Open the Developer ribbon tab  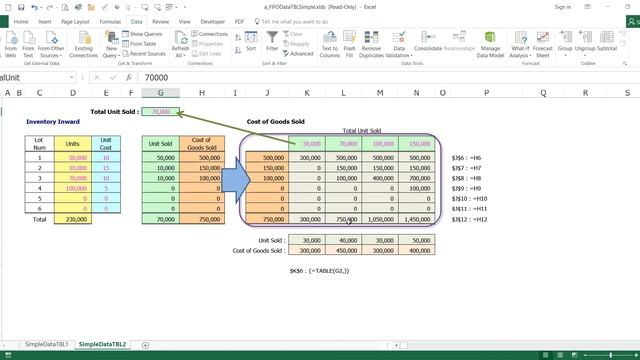pyautogui.click(x=213, y=22)
